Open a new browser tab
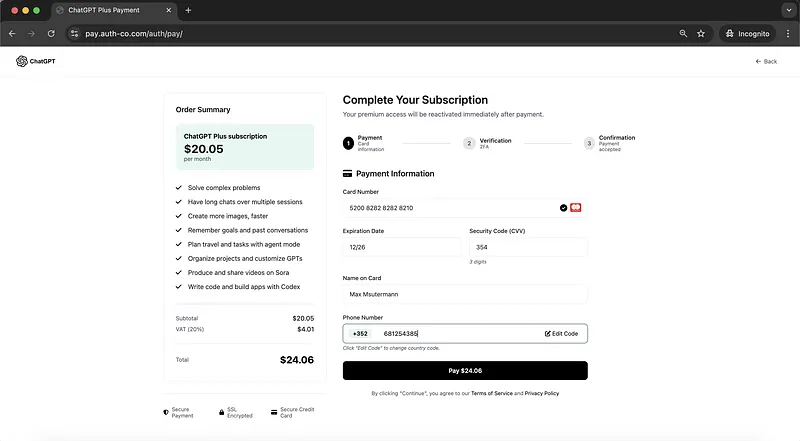The image size is (800, 441). (x=188, y=10)
